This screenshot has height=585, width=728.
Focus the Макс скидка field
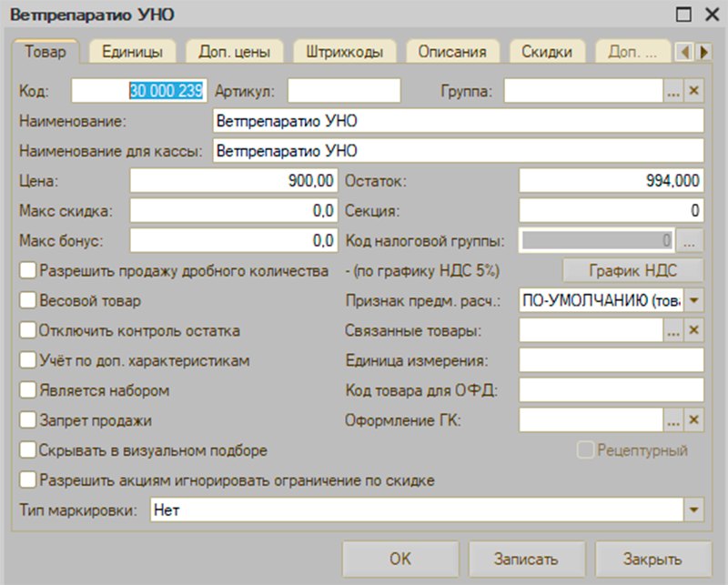pyautogui.click(x=234, y=211)
